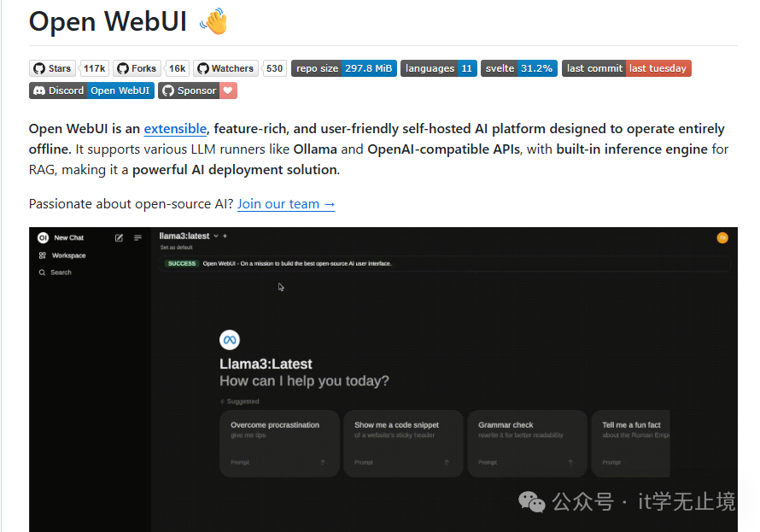Viewport: 760px width, 532px height.
Task: Follow the extensible hyperlink
Action: pyautogui.click(x=175, y=129)
